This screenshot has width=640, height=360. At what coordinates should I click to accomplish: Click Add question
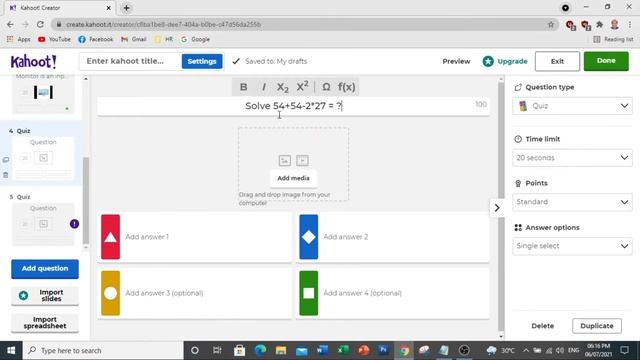(x=45, y=269)
